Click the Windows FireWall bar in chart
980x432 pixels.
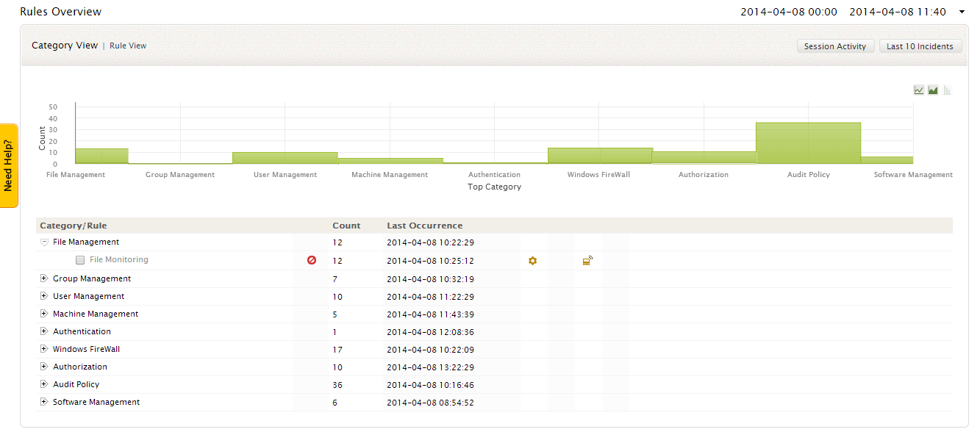click(x=600, y=156)
